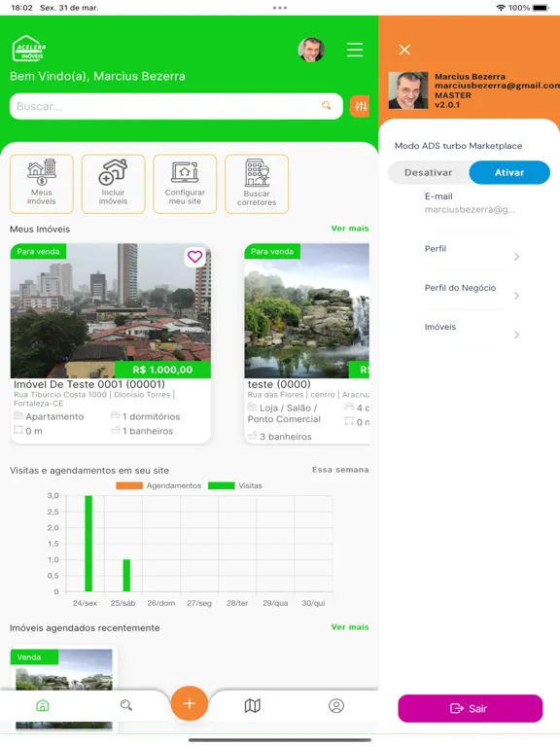This screenshot has height=747, width=560.
Task: Tap the Acelera Imóveis logo
Action: (29, 49)
